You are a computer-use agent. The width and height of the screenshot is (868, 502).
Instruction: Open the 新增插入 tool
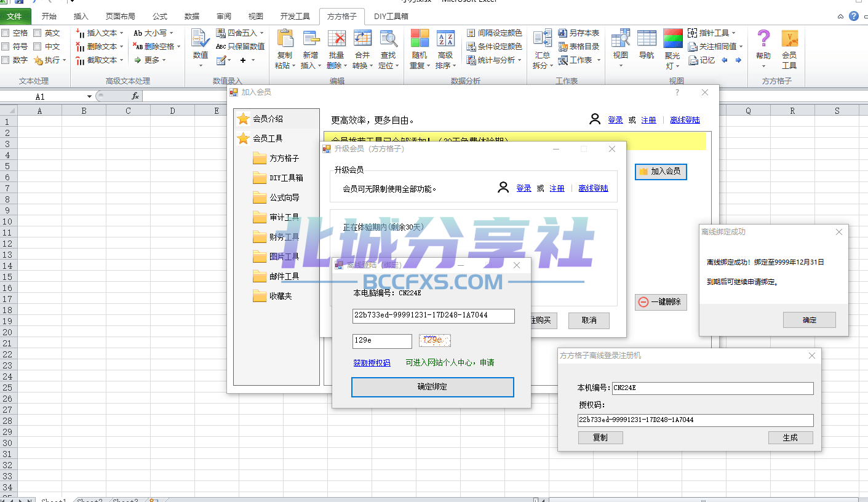(310, 48)
